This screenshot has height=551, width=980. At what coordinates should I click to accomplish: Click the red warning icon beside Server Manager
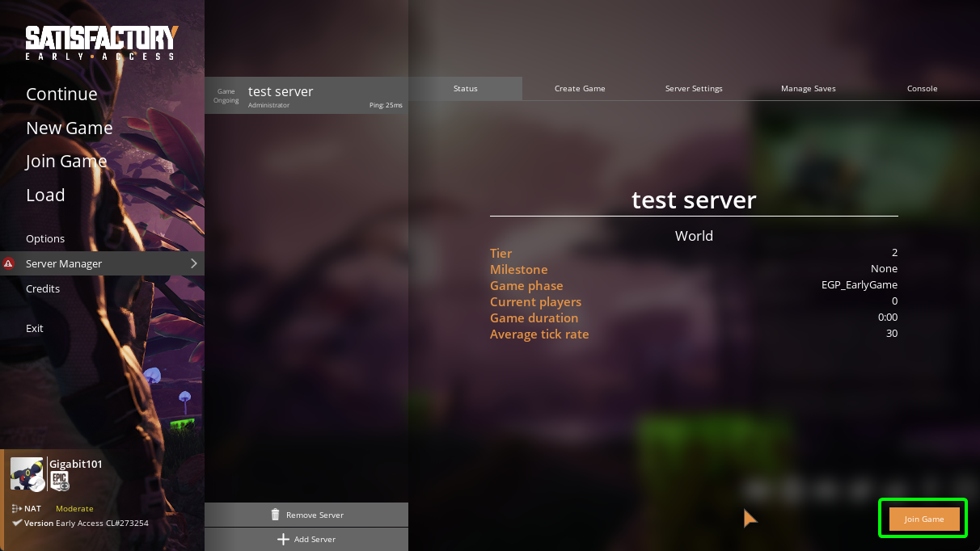[8, 263]
